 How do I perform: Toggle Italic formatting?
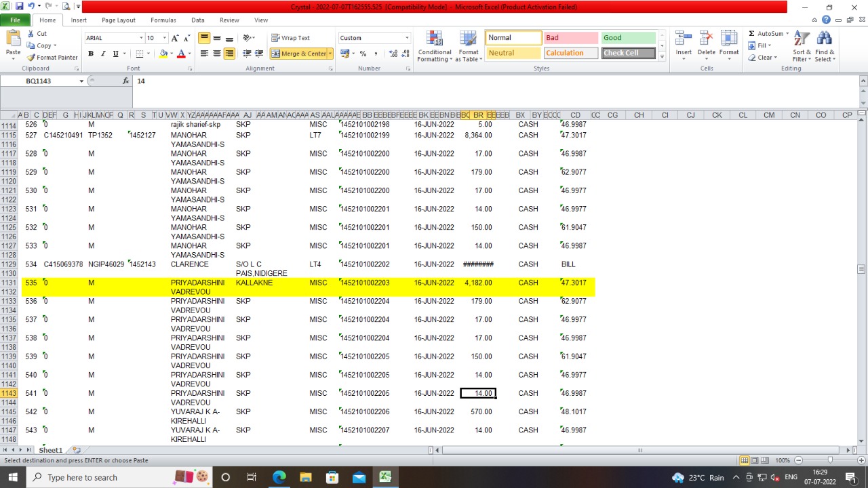(103, 54)
